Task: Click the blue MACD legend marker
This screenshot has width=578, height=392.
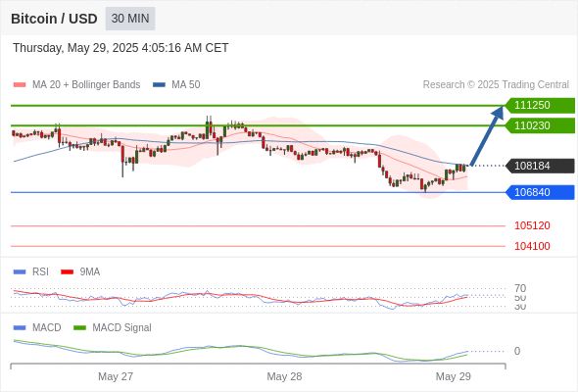Action: pos(20,328)
